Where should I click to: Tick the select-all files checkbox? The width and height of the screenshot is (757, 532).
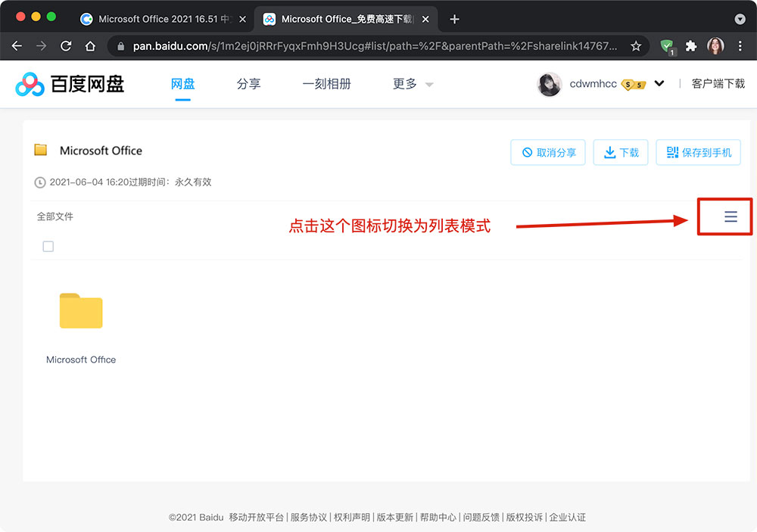[x=48, y=247]
